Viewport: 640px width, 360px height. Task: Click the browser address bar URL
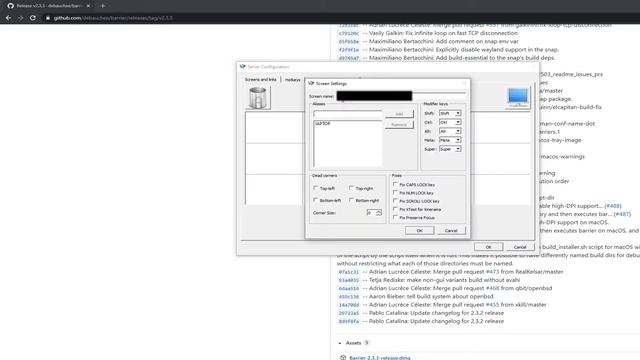click(113, 18)
